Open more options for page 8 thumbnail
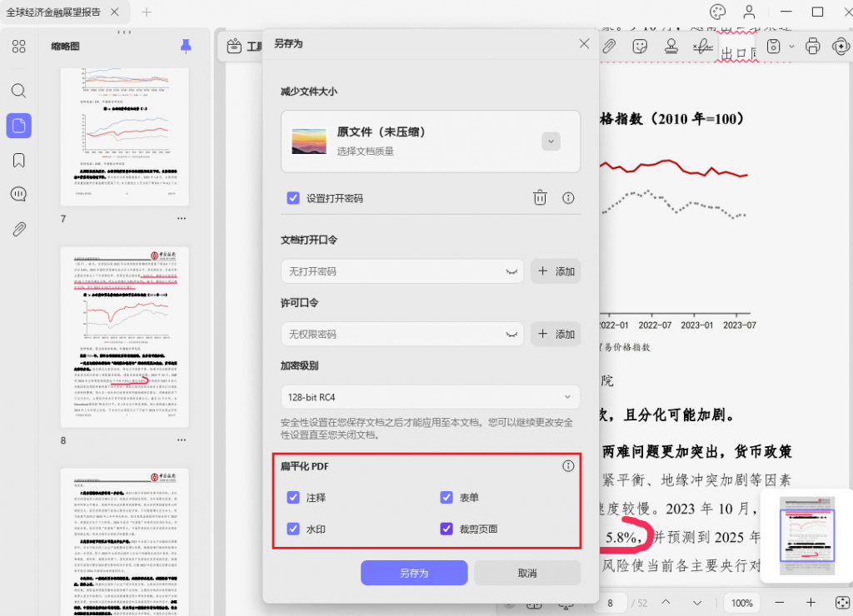853x616 pixels. (x=181, y=440)
